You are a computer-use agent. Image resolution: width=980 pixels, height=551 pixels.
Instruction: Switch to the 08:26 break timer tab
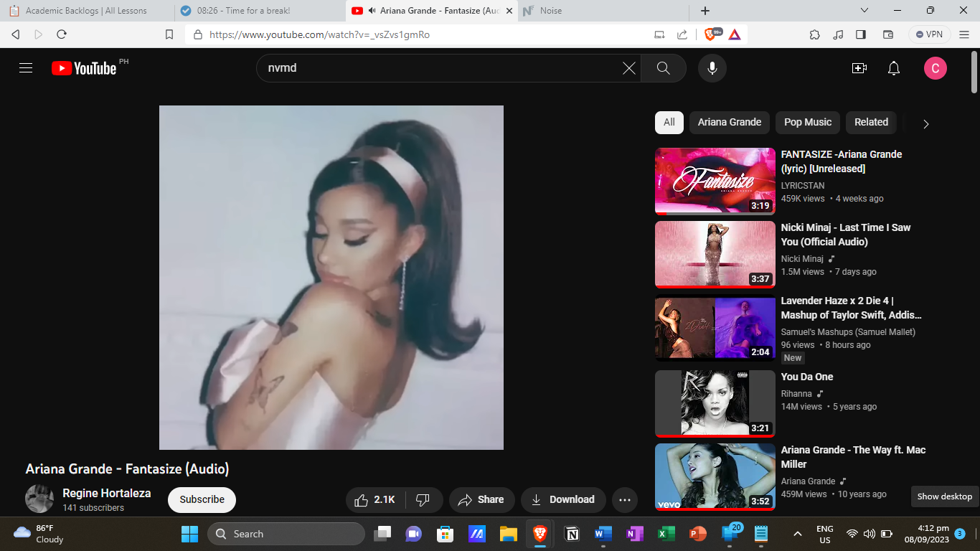[x=258, y=11]
